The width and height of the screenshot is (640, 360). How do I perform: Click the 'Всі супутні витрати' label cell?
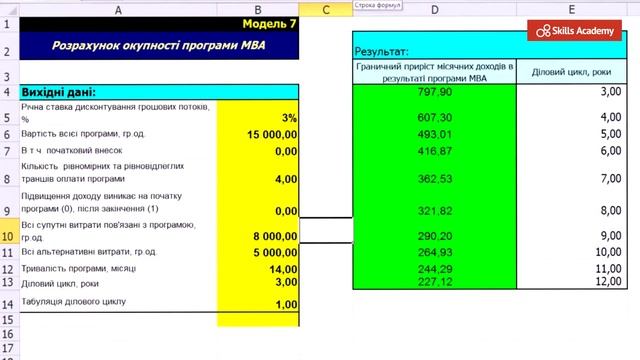118,231
